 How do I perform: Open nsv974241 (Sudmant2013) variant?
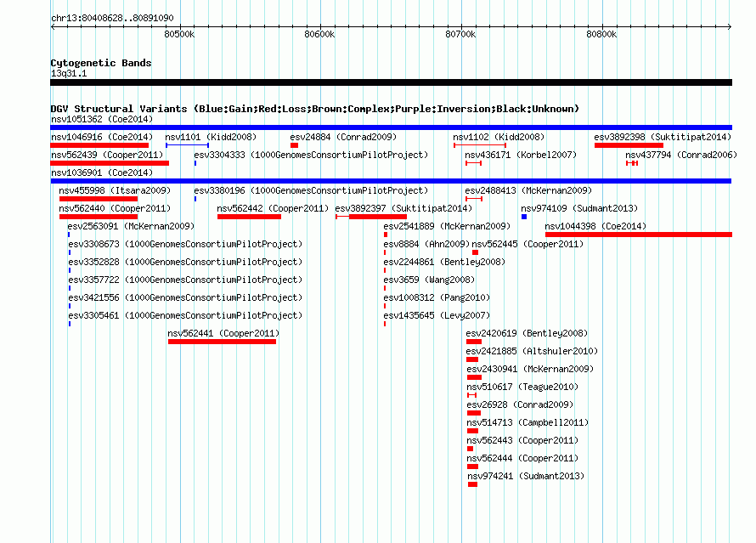tap(526, 476)
